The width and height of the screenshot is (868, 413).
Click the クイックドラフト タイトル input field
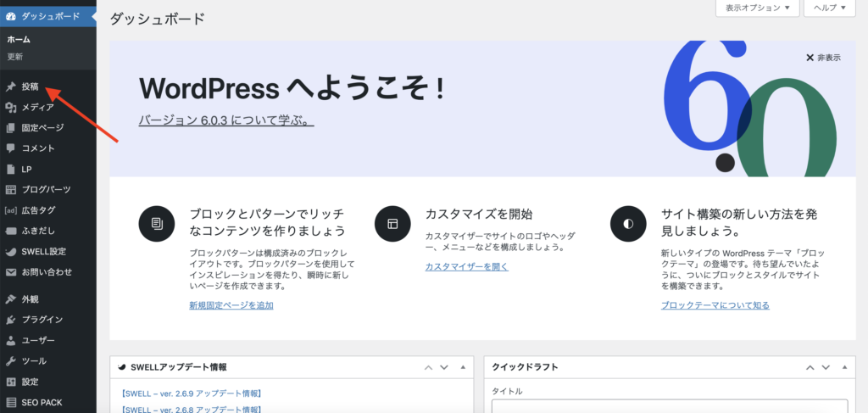[x=670, y=406]
